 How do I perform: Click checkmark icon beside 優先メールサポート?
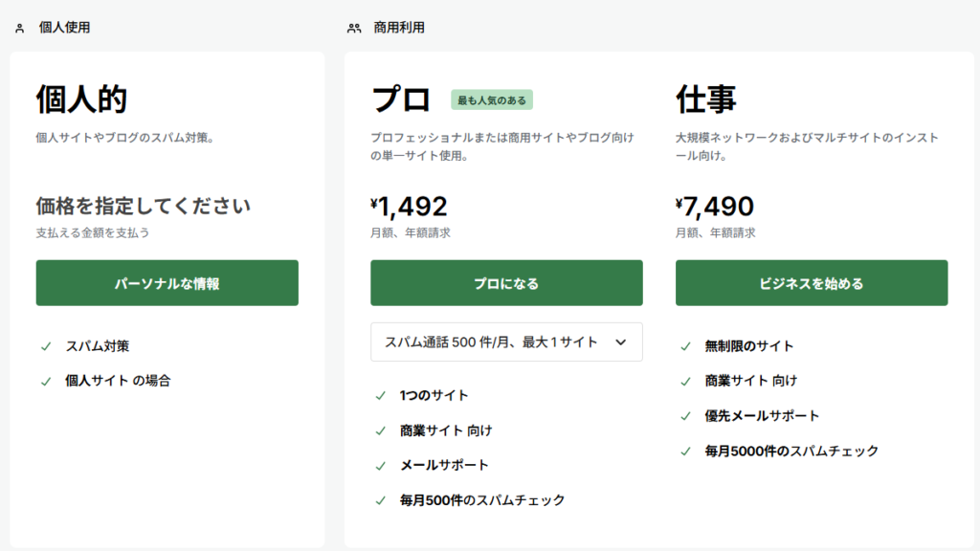[685, 416]
